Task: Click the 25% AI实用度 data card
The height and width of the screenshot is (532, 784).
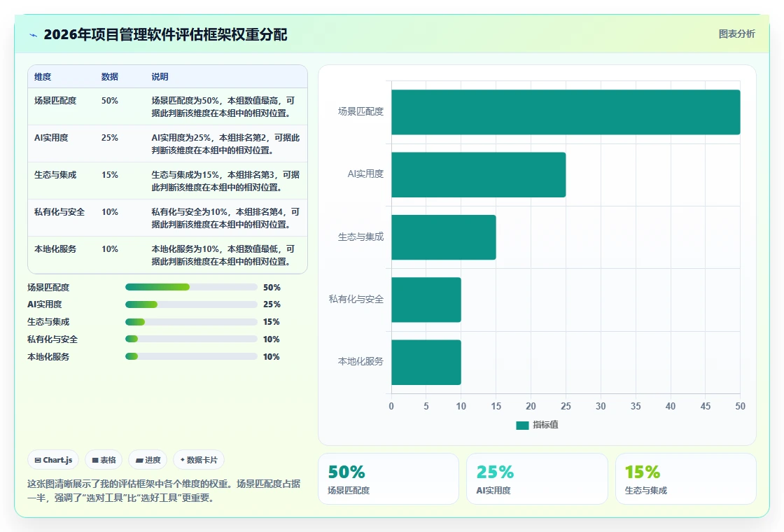Action: [x=537, y=479]
